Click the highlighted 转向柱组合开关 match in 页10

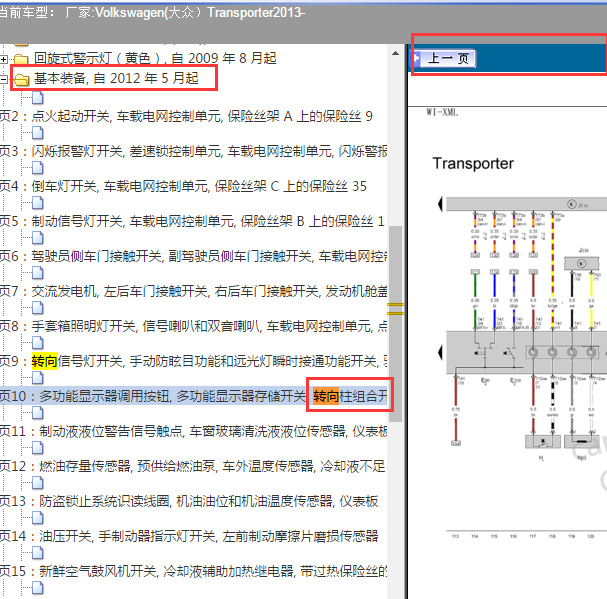click(350, 396)
